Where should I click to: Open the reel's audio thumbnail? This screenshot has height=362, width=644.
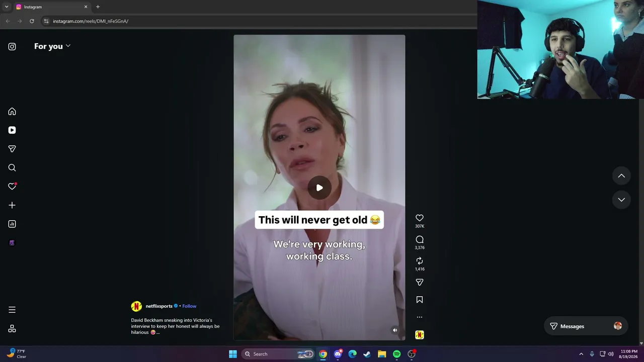[420, 335]
